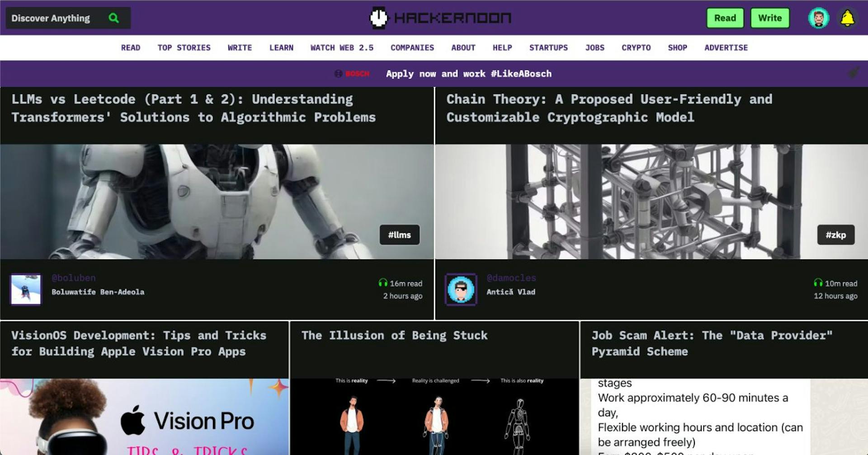
Task: Open The Illusion of Being Stuck article
Action: click(x=394, y=336)
